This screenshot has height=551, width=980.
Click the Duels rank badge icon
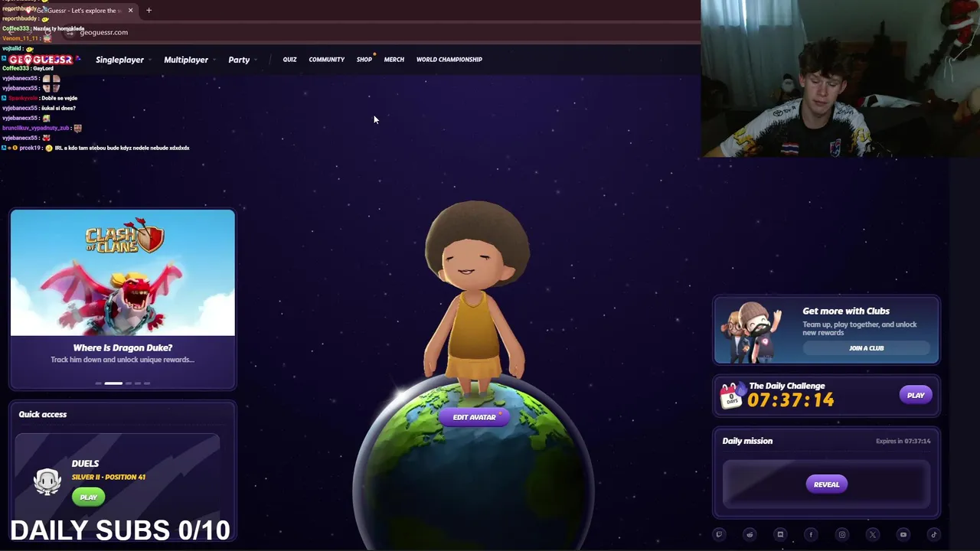(x=47, y=481)
